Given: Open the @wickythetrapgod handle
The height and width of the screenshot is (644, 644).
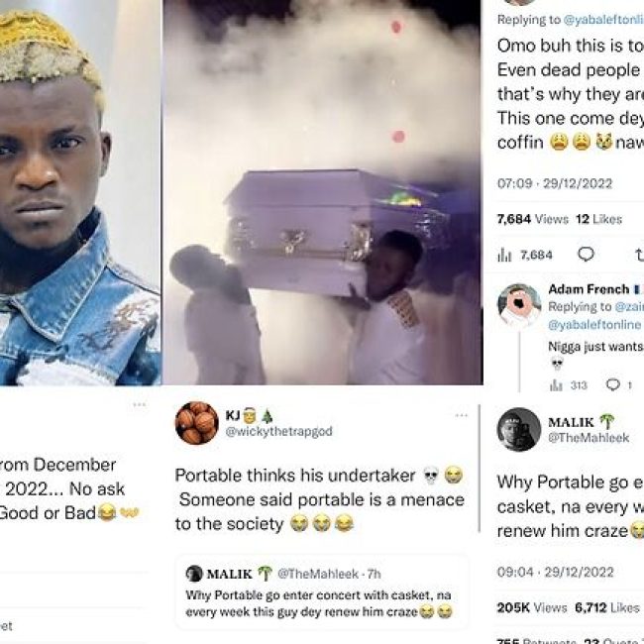Looking at the screenshot, I should coord(278,431).
